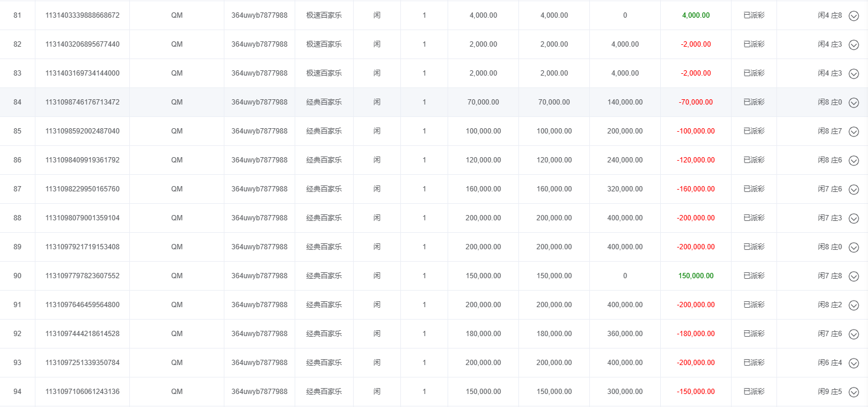Expand row 90 winning bet details
Screen dimensions: 868x407
(x=853, y=276)
